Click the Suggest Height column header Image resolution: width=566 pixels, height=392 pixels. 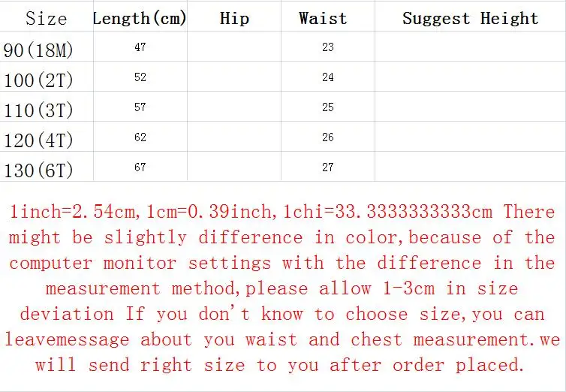pyautogui.click(x=471, y=19)
